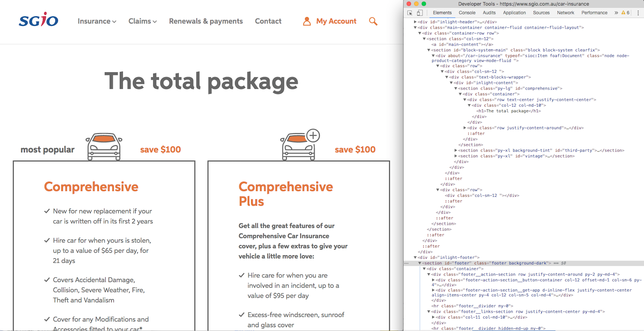
Task: Click the DevTools zoom window button
Action: point(423,4)
